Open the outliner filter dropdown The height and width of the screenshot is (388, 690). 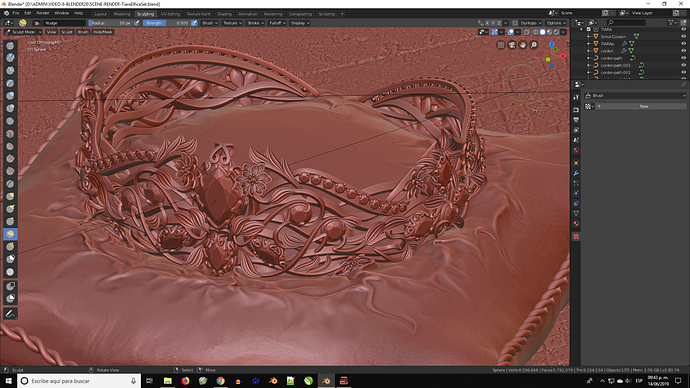click(673, 22)
